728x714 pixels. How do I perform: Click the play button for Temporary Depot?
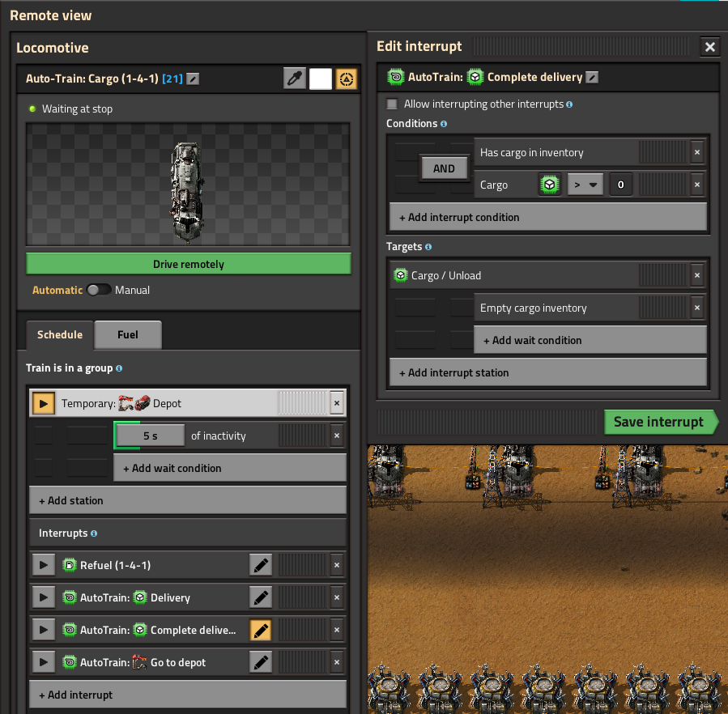tap(44, 403)
